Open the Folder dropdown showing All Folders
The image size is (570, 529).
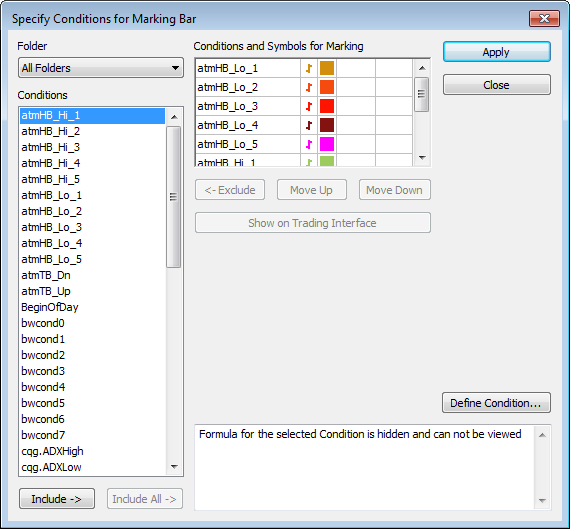pyautogui.click(x=101, y=68)
